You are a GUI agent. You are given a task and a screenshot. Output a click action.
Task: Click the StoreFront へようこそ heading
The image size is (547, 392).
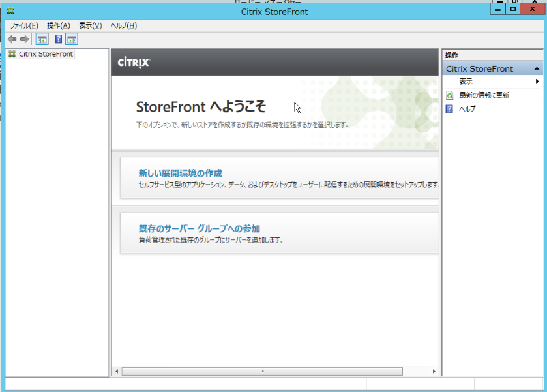[x=201, y=107]
